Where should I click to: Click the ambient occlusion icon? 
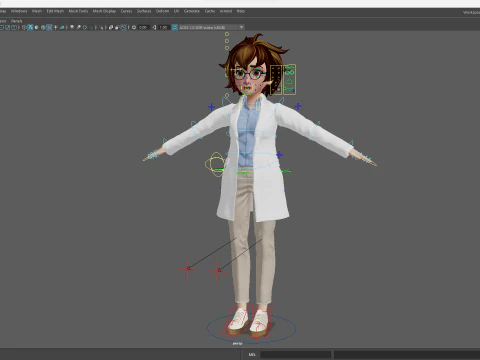tap(72, 27)
